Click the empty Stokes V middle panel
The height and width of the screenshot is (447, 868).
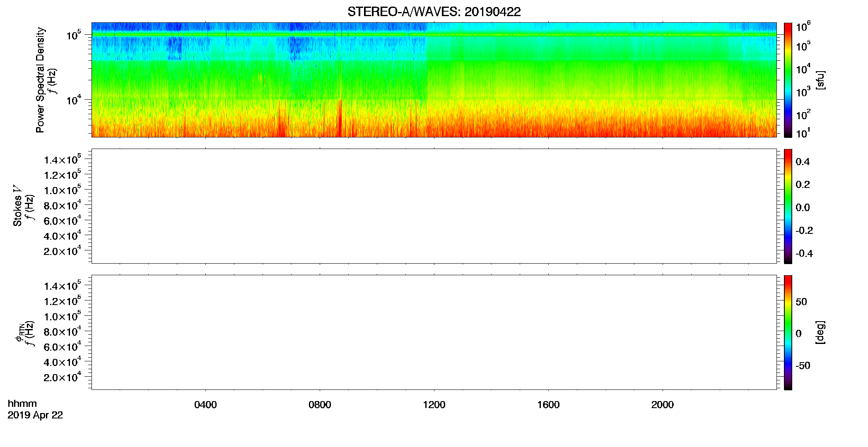434,206
